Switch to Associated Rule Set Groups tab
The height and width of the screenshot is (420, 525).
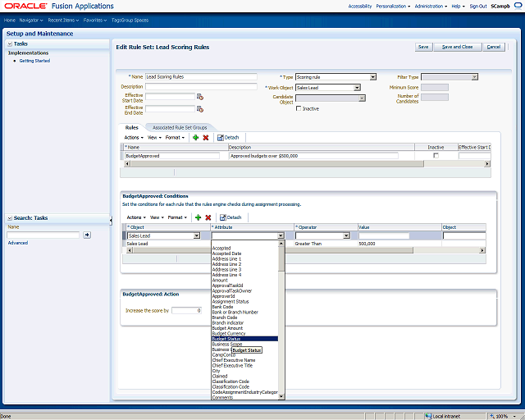click(x=180, y=128)
